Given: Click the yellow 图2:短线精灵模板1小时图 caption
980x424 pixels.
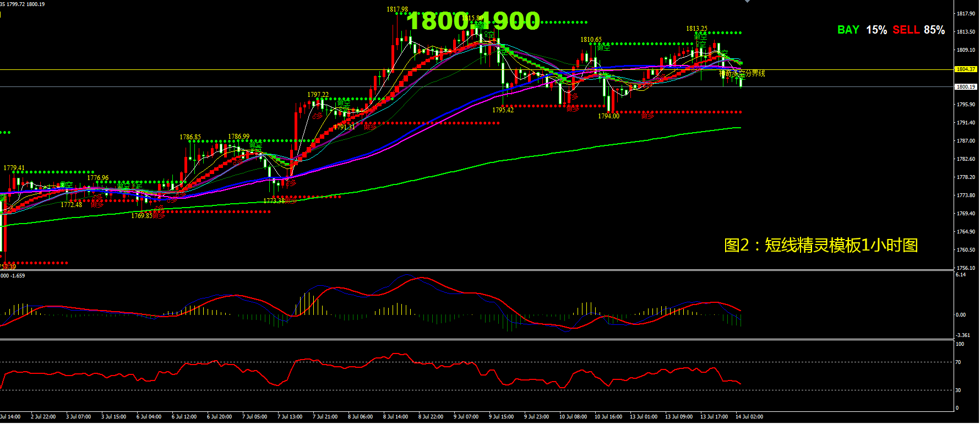Looking at the screenshot, I should (x=821, y=245).
